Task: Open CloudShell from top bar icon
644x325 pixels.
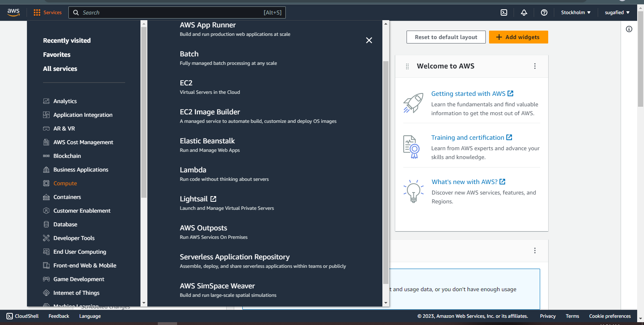Action: click(x=504, y=12)
